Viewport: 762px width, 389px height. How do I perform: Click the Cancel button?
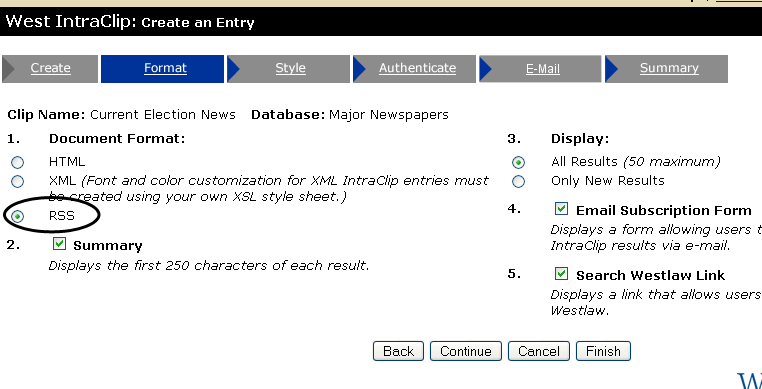pyautogui.click(x=538, y=351)
